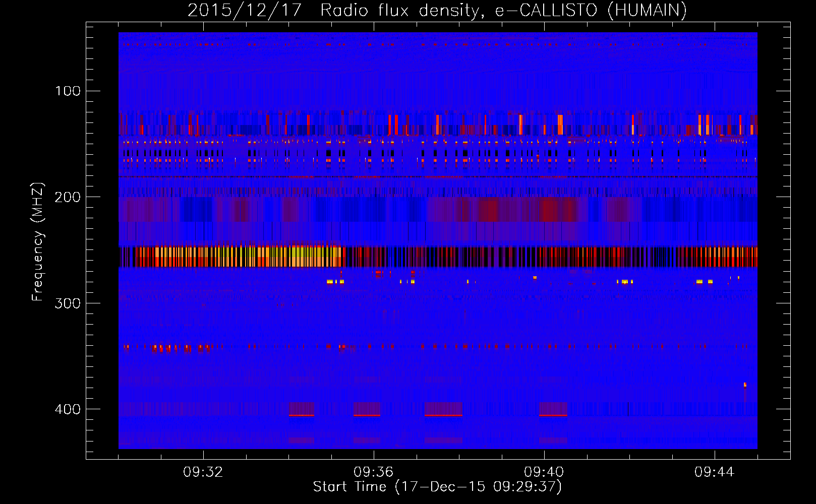Click the 100 frequency tick label
The image size is (816, 504).
tap(68, 91)
